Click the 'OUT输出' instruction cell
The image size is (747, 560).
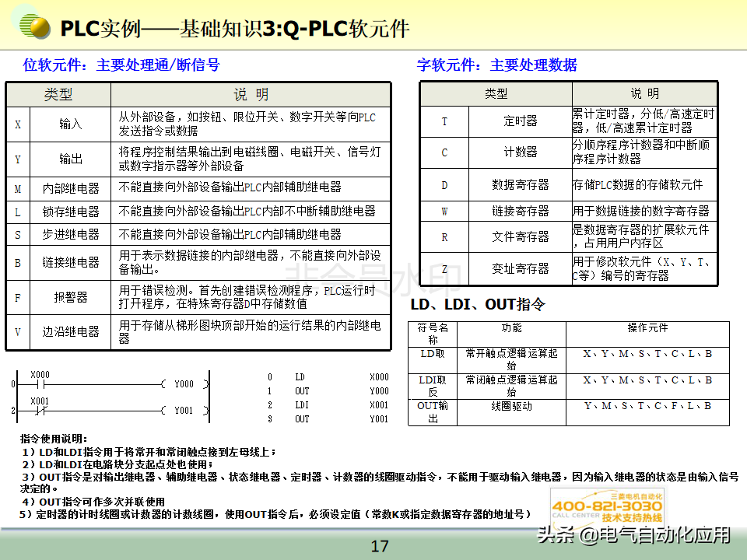(x=433, y=412)
